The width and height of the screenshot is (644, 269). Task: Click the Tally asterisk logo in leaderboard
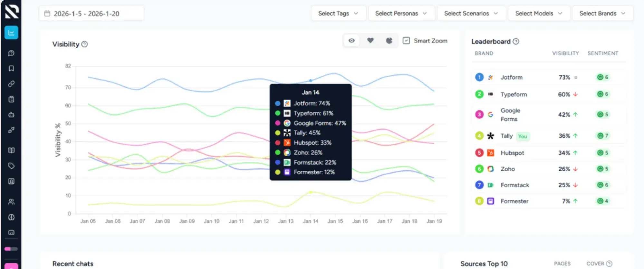click(x=490, y=136)
